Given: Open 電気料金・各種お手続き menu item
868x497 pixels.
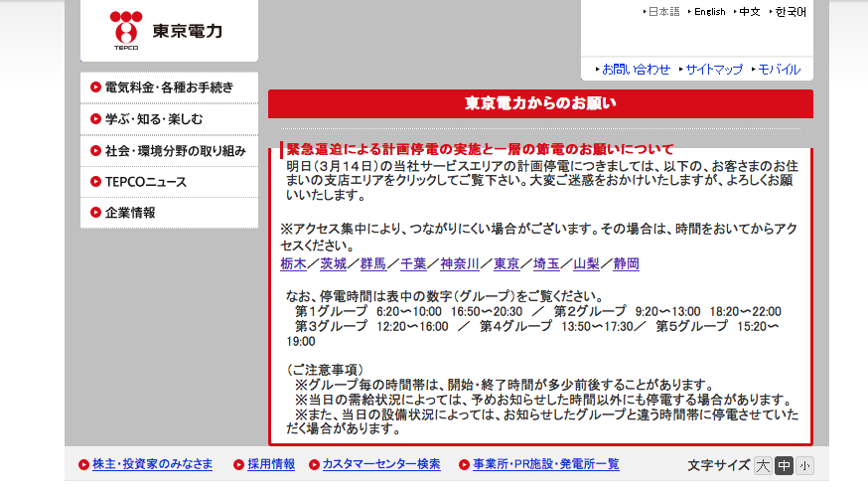Looking at the screenshot, I should [x=169, y=87].
